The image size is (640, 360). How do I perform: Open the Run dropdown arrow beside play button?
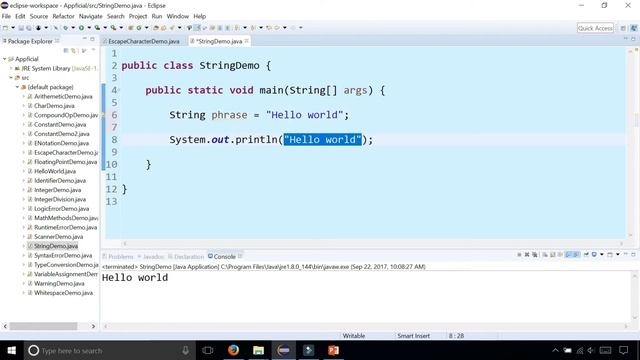pos(89,28)
